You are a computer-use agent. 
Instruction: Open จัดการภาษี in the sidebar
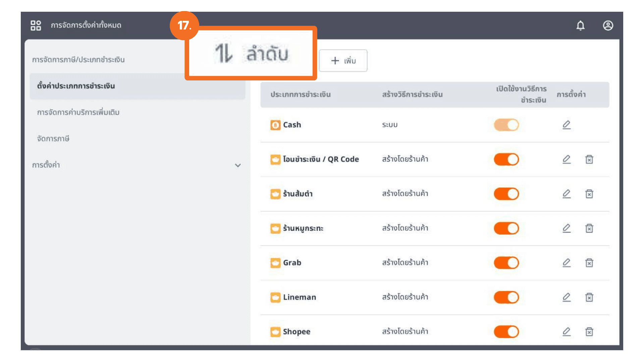coord(53,139)
